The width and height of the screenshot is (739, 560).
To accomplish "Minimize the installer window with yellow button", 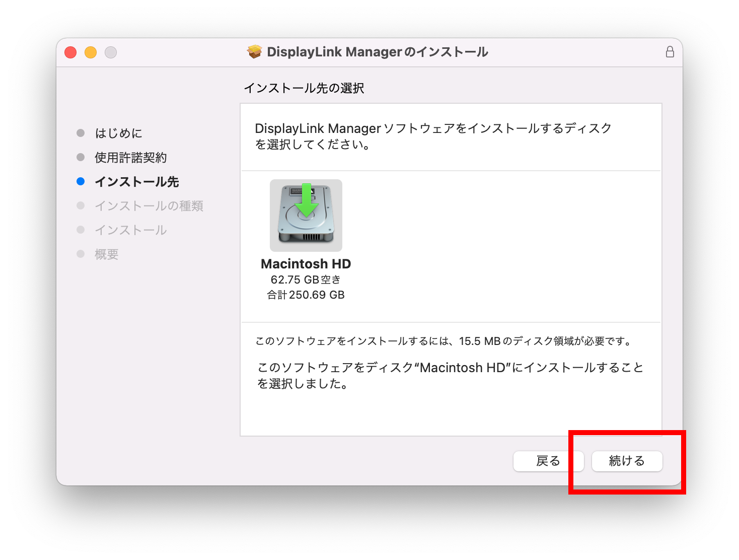I will pos(91,52).
